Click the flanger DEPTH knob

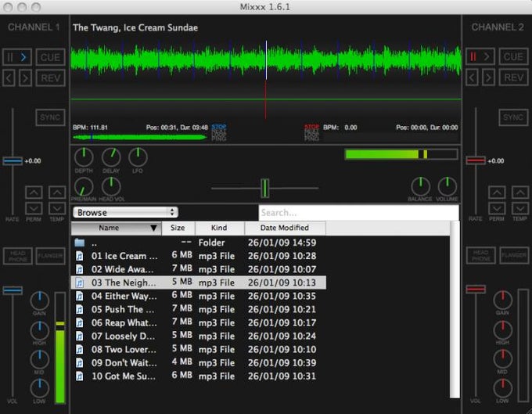coord(84,157)
